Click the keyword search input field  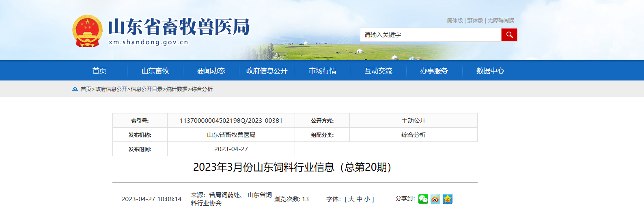click(x=430, y=35)
